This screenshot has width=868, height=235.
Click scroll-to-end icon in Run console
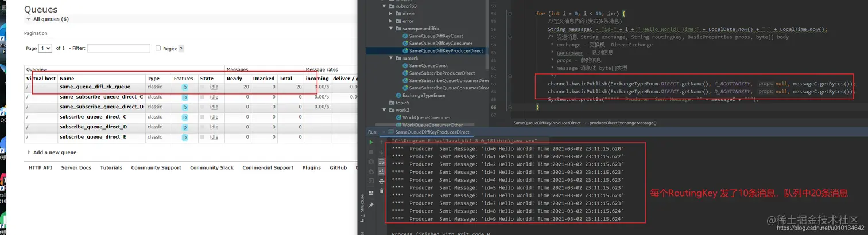click(382, 171)
